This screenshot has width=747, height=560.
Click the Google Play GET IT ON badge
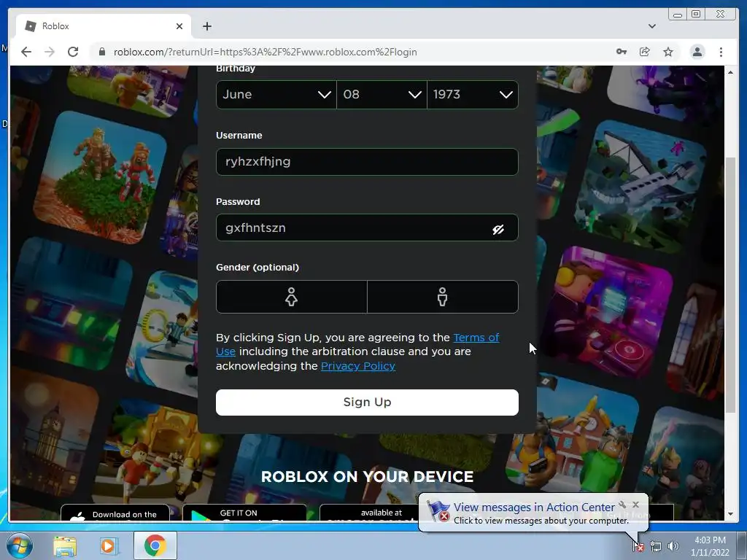click(244, 513)
